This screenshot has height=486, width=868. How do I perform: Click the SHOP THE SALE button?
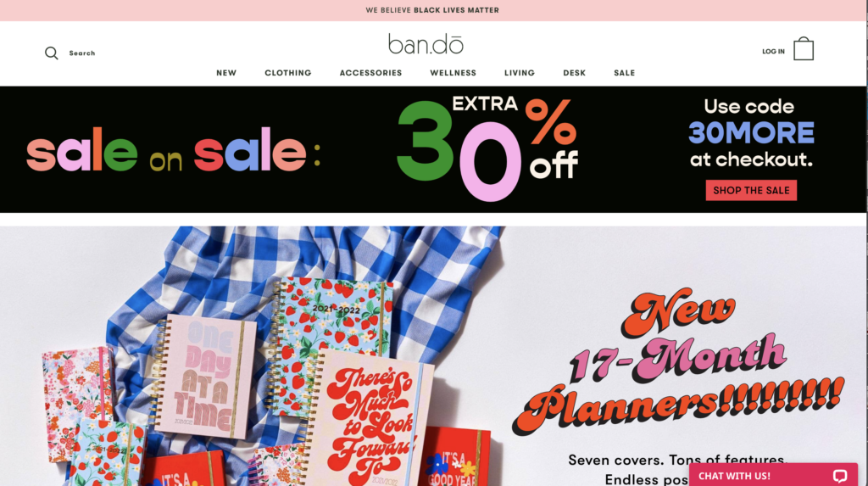tap(751, 190)
